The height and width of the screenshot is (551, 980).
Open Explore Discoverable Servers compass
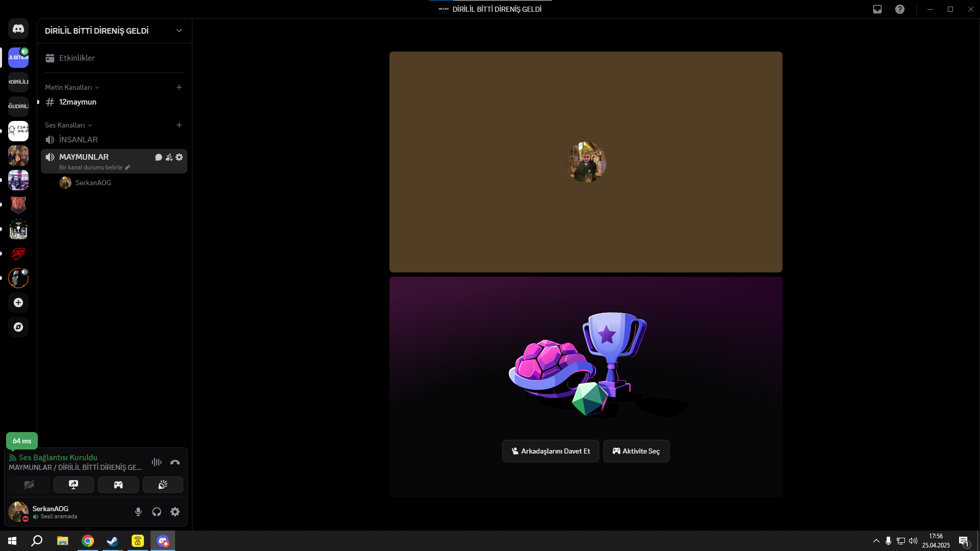tap(18, 327)
